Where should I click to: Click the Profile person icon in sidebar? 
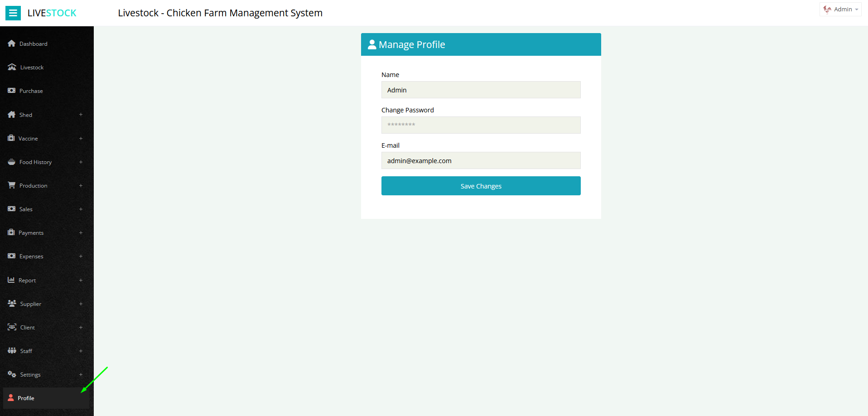[10, 397]
